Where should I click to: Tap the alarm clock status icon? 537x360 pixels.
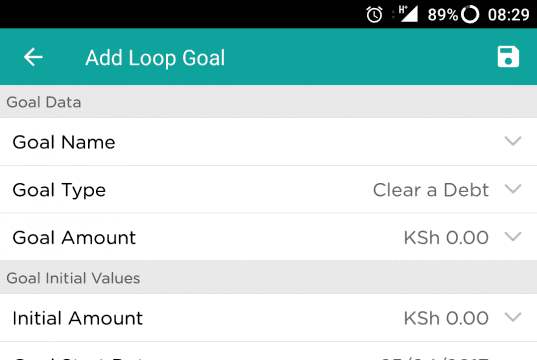coord(374,15)
